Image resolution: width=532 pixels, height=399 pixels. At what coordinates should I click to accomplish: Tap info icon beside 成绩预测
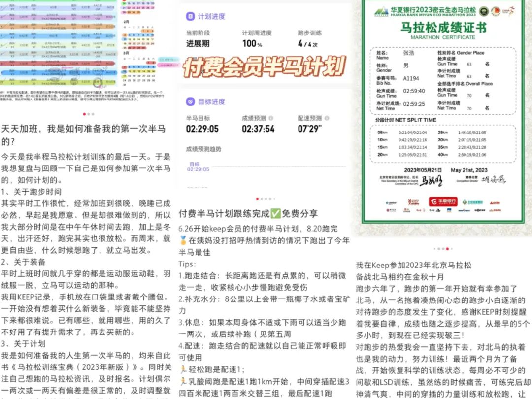point(271,118)
